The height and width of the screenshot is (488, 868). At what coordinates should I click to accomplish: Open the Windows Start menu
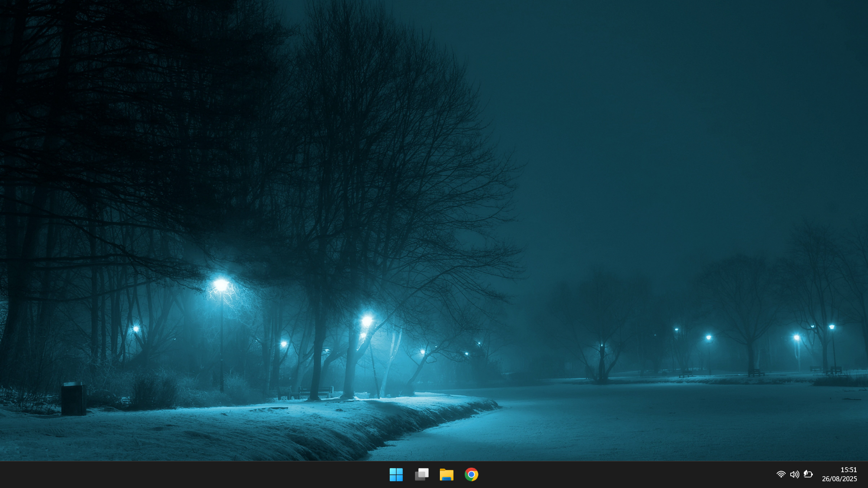(x=396, y=474)
